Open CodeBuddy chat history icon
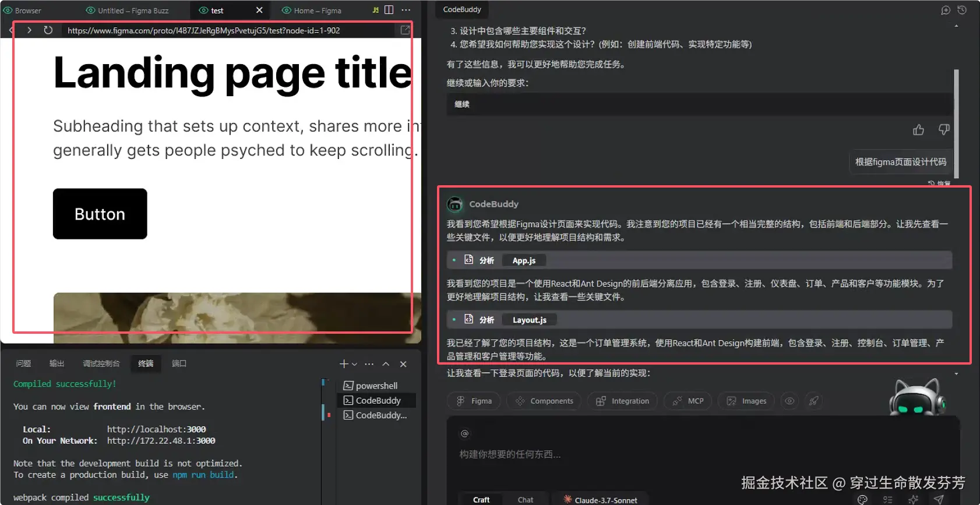The image size is (980, 505). (962, 10)
